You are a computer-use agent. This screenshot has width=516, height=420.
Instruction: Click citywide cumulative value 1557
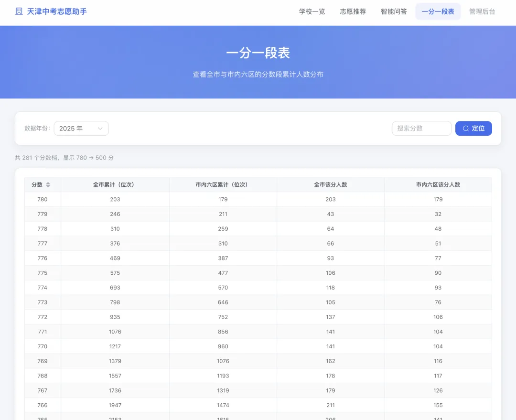click(x=115, y=376)
